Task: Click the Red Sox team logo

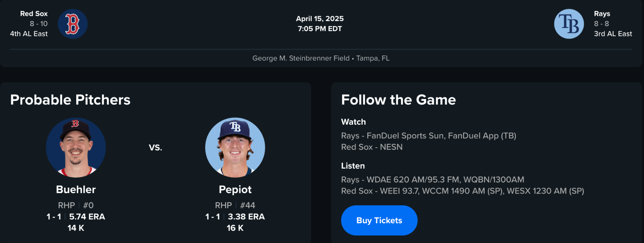Action: click(x=73, y=24)
